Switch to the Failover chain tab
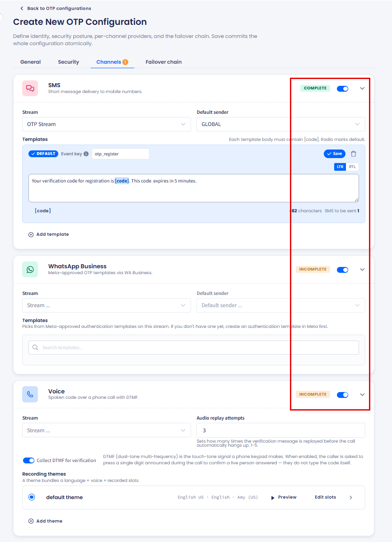 pos(163,62)
